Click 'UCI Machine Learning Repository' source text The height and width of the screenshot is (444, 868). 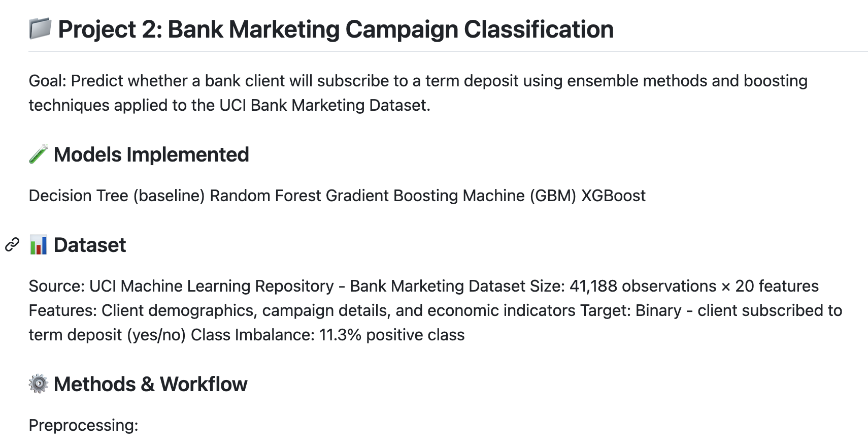211,286
